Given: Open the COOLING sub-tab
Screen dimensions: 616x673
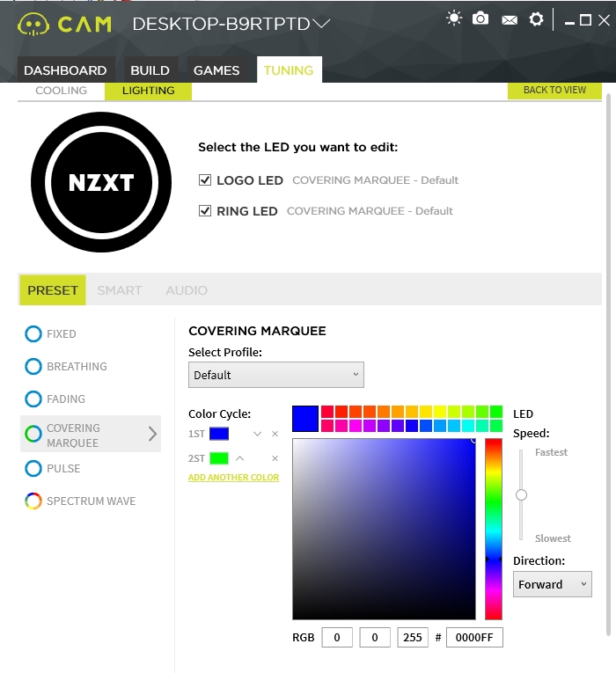Looking at the screenshot, I should pos(61,91).
